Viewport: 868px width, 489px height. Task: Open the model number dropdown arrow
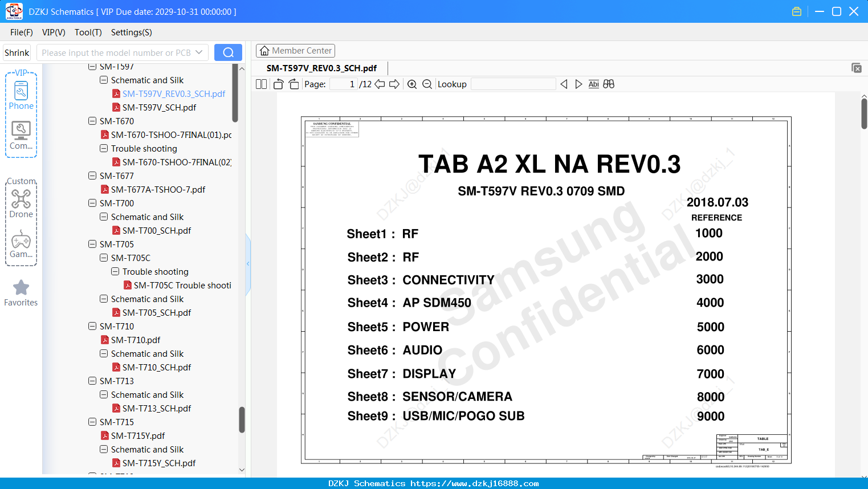click(x=199, y=52)
